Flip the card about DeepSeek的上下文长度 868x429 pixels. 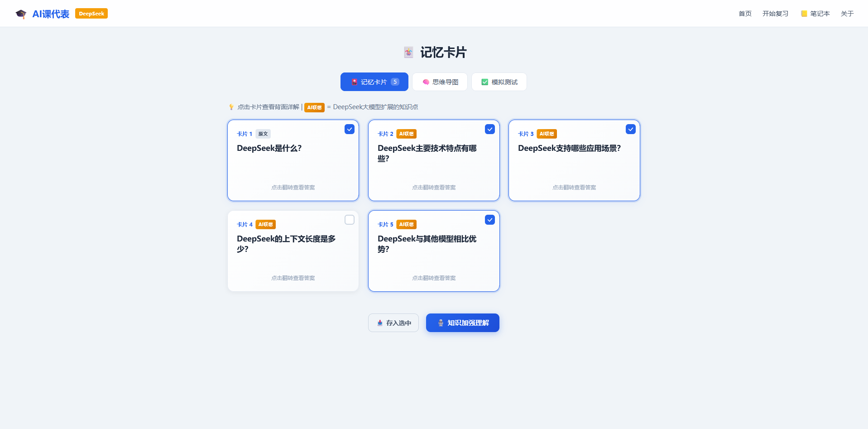click(293, 251)
